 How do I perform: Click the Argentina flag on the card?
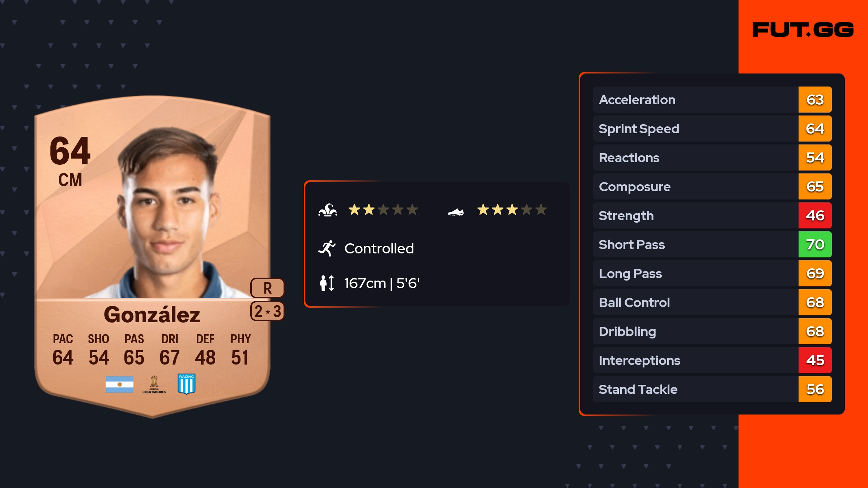pos(119,384)
